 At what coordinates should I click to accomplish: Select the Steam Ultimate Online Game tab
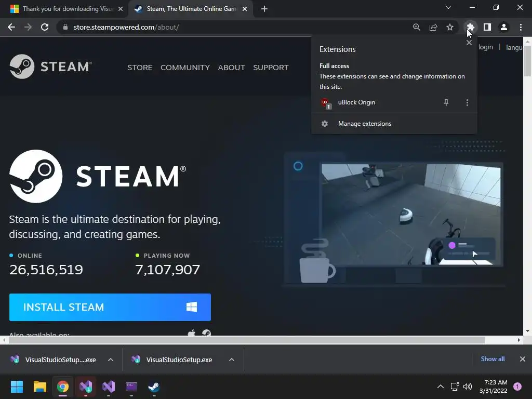190,9
